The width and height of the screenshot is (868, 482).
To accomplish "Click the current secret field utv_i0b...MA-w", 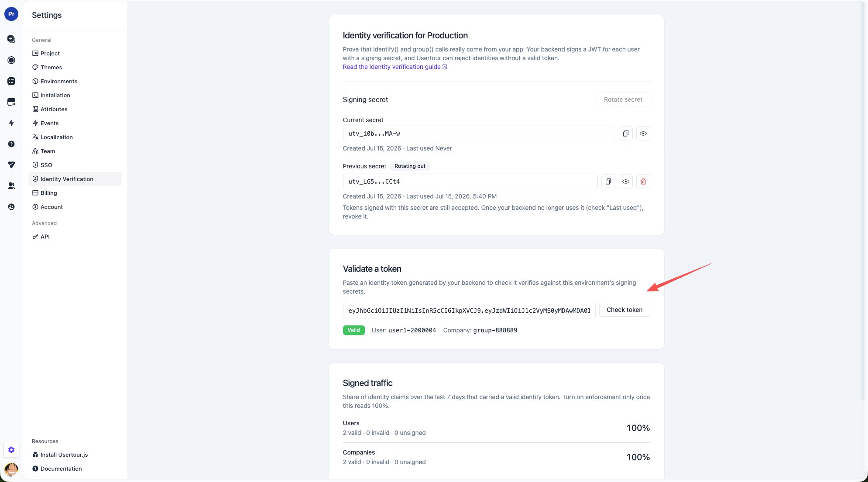I will point(479,133).
